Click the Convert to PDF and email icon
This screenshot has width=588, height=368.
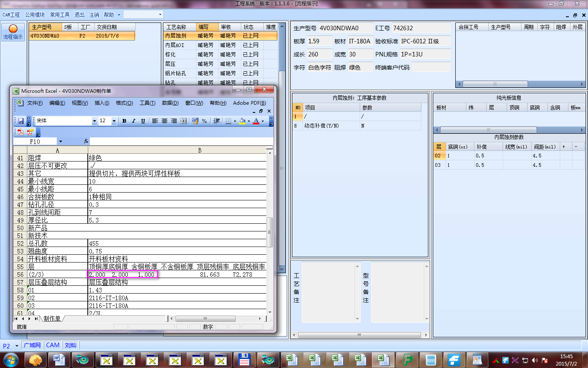(30, 132)
